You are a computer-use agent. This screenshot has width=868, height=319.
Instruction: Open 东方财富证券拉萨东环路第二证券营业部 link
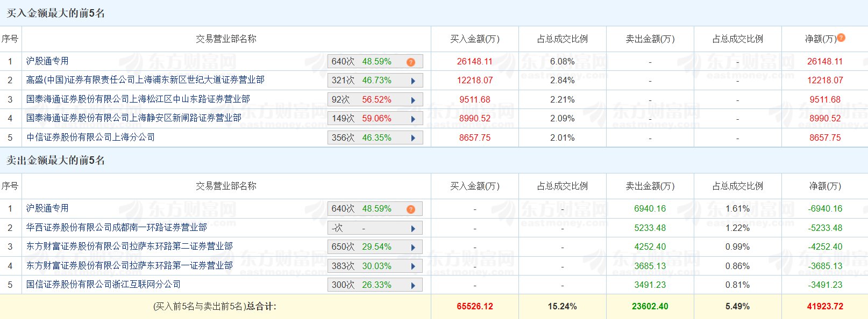pyautogui.click(x=129, y=247)
